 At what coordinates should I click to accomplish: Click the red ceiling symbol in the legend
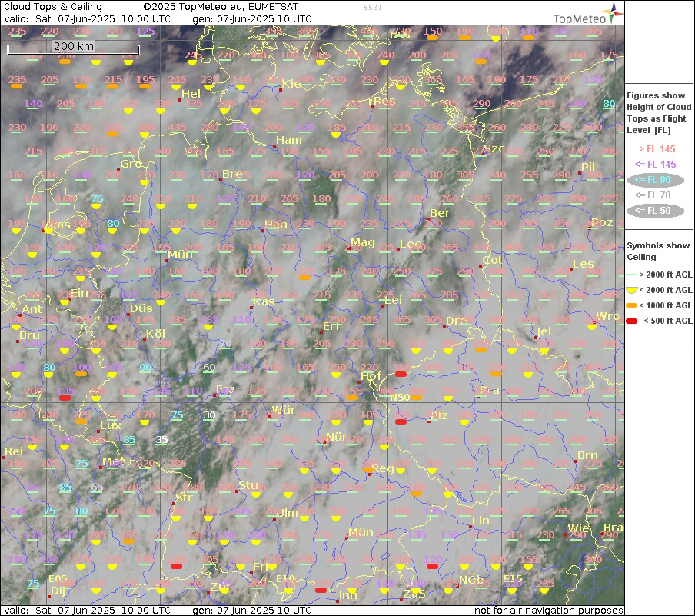(x=632, y=321)
